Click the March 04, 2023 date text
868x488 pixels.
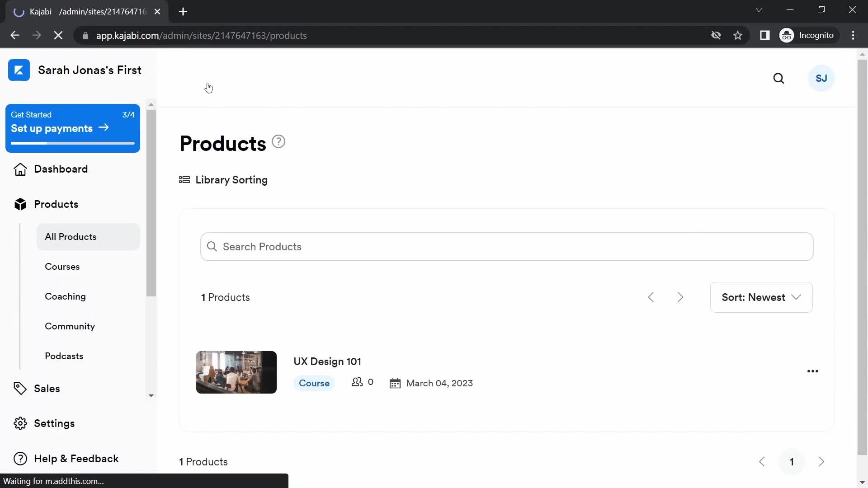tap(439, 383)
